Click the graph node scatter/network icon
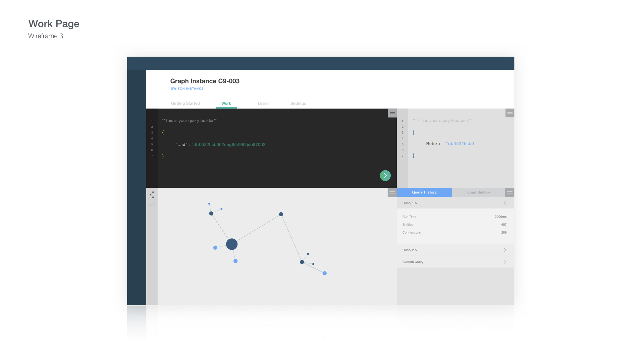Screen dimensions: 644x362 tap(152, 194)
